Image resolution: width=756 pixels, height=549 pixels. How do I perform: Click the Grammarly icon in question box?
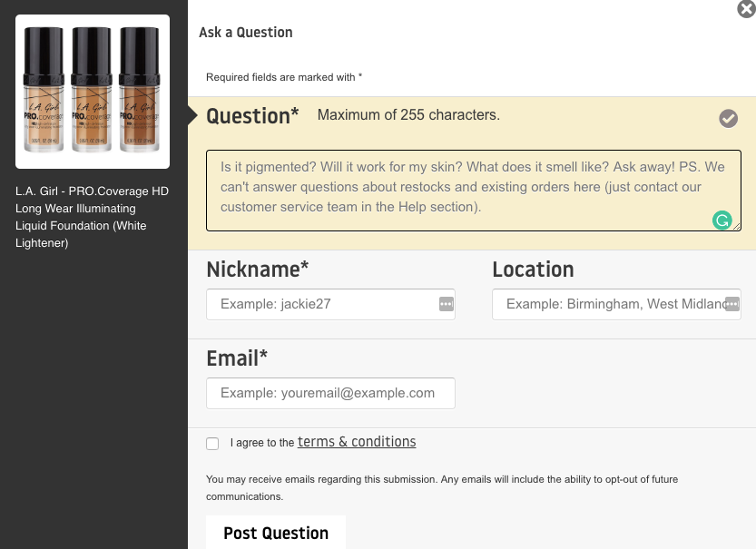[x=722, y=221]
